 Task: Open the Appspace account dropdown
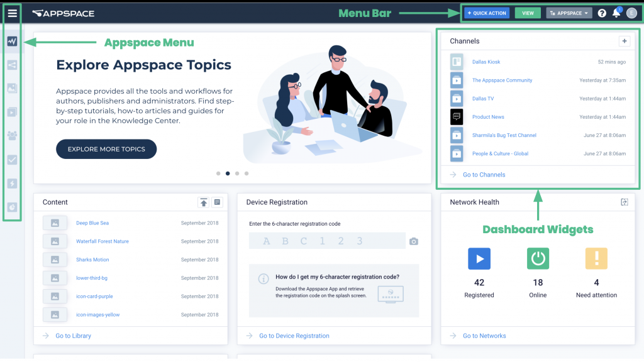pos(569,13)
